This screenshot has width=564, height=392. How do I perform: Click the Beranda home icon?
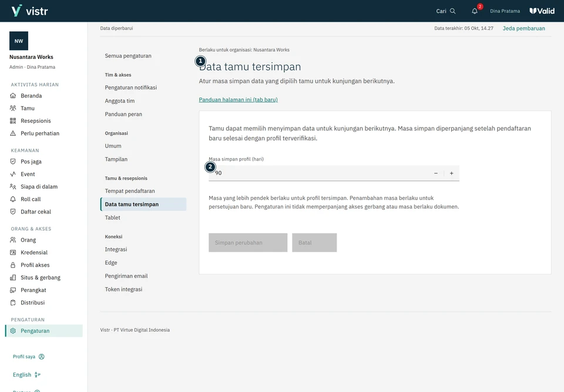pyautogui.click(x=13, y=96)
